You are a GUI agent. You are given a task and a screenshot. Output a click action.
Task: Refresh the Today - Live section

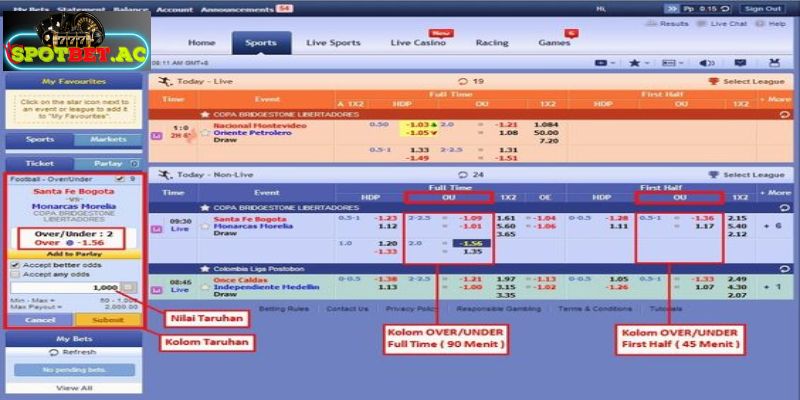463,82
